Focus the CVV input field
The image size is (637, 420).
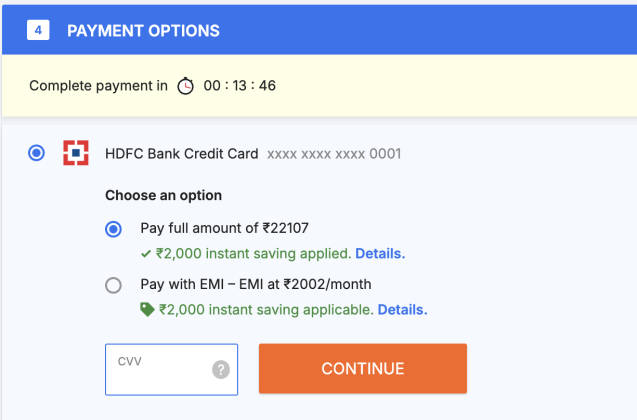click(x=160, y=370)
